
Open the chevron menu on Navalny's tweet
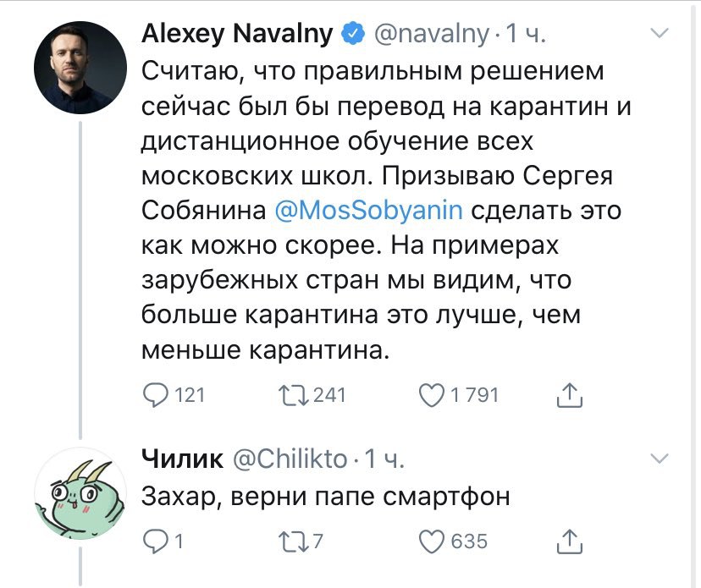coord(658,34)
